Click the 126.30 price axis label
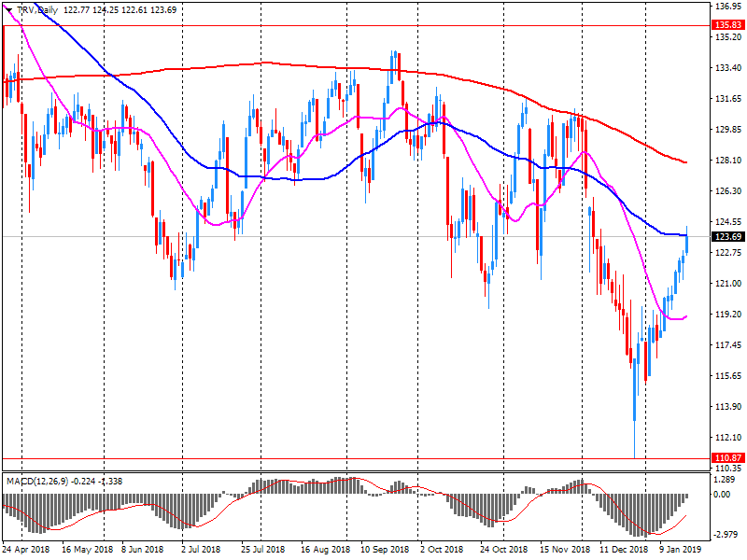Screen dimensions: 747x560 click(x=728, y=191)
